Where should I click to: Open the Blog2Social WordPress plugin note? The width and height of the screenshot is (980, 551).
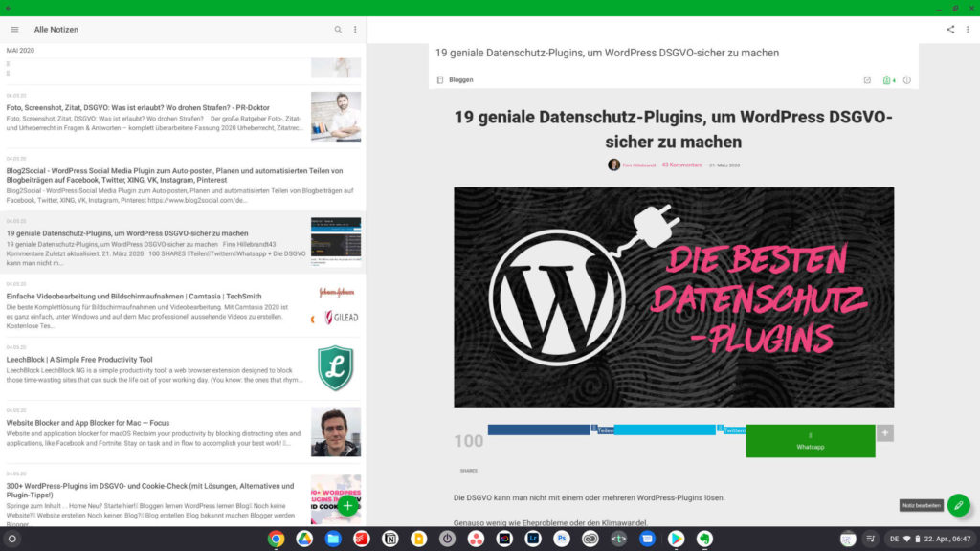(183, 180)
